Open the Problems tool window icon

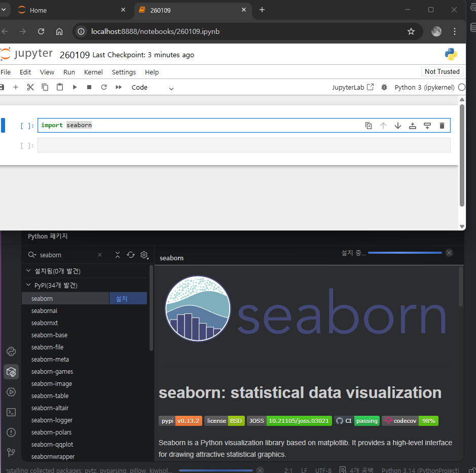(x=11, y=432)
